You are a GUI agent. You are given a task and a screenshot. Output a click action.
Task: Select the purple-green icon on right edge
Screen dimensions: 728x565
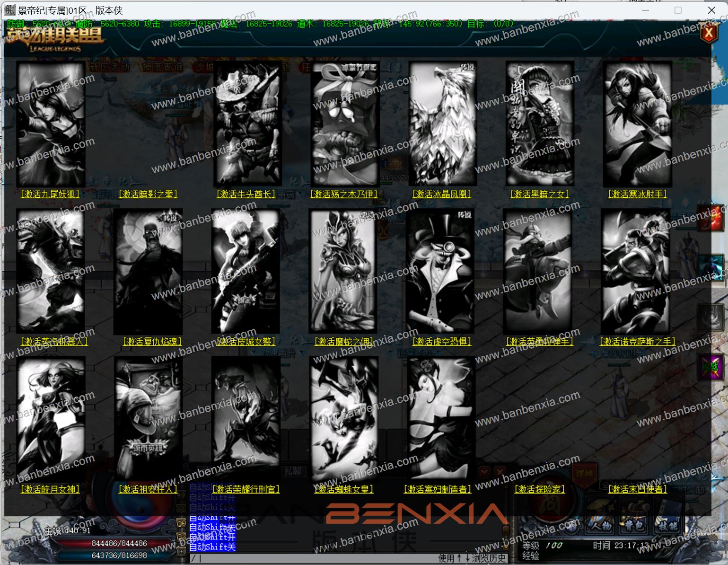tap(710, 367)
